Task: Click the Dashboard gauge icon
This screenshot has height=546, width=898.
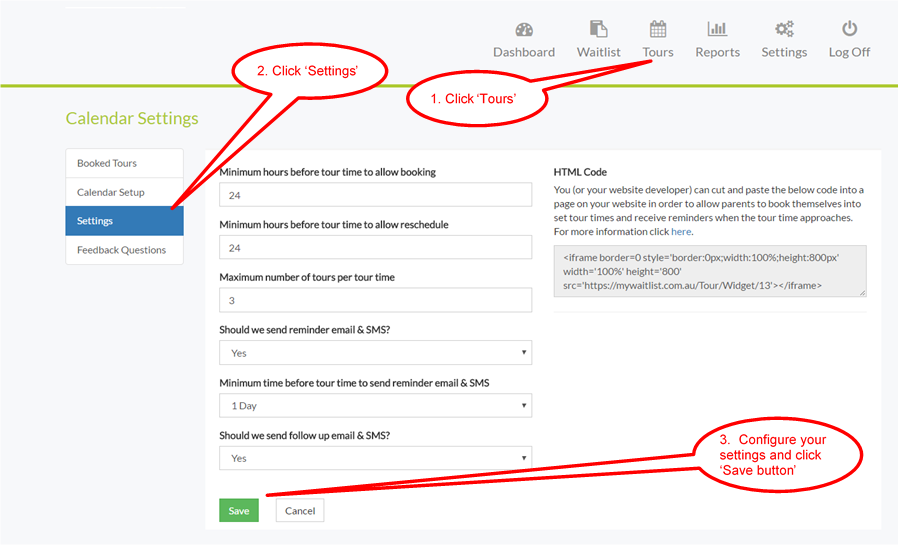Action: [524, 29]
